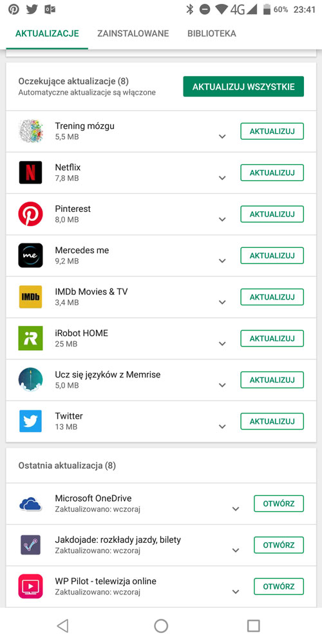Tap the Android back navigation button
The width and height of the screenshot is (322, 644).
[62, 625]
